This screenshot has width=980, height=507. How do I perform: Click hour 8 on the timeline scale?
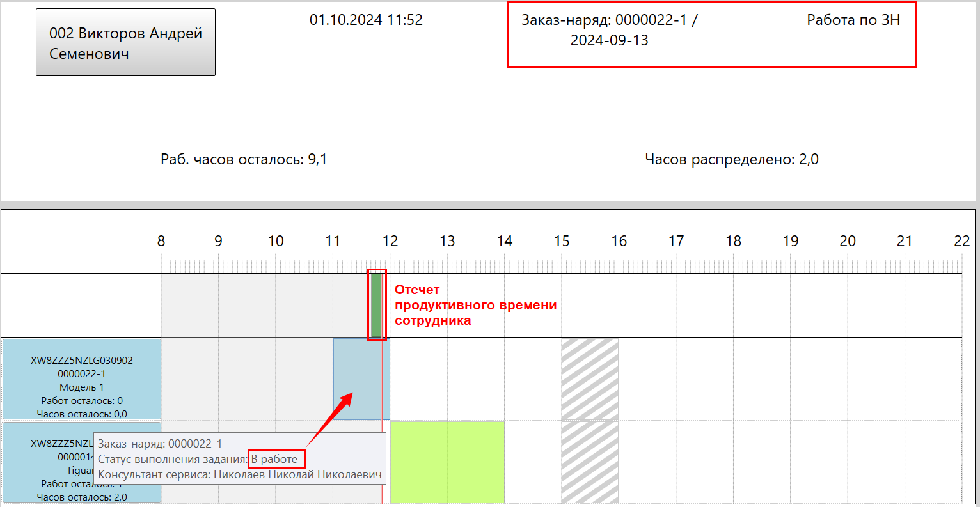[161, 241]
